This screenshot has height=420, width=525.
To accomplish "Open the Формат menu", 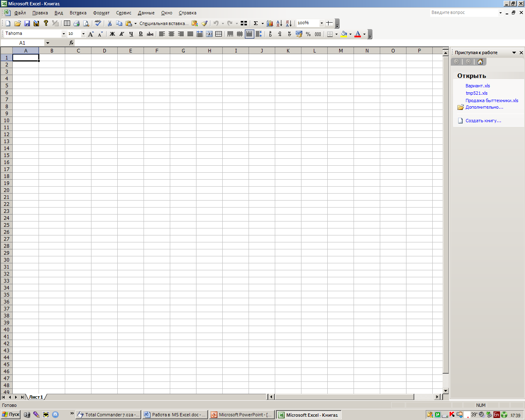I will coord(101,13).
